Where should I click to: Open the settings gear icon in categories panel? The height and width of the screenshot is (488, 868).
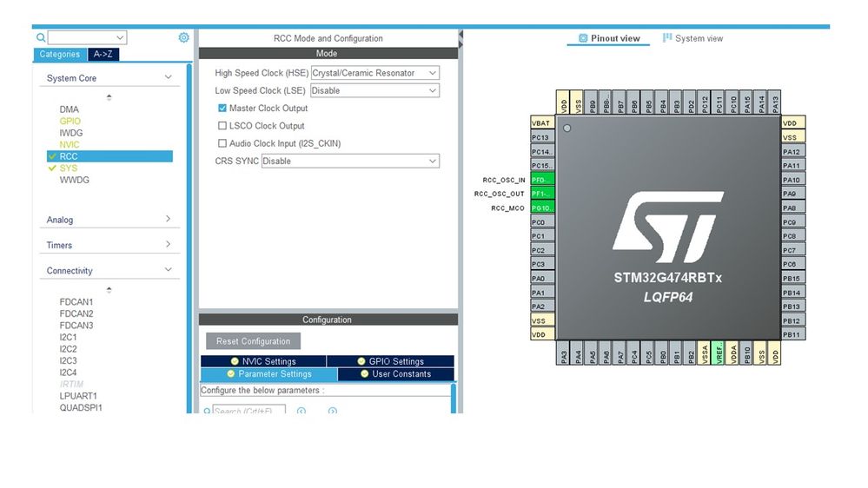point(184,37)
